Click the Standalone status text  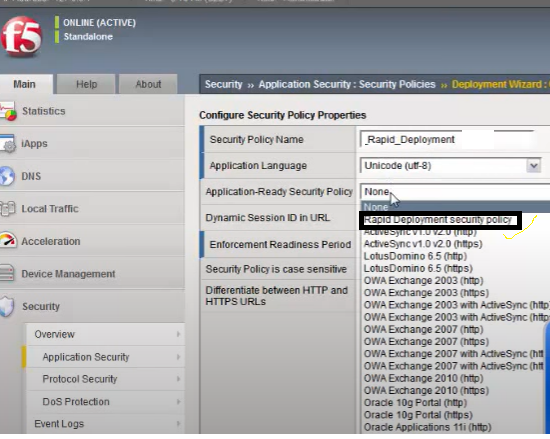[88, 36]
